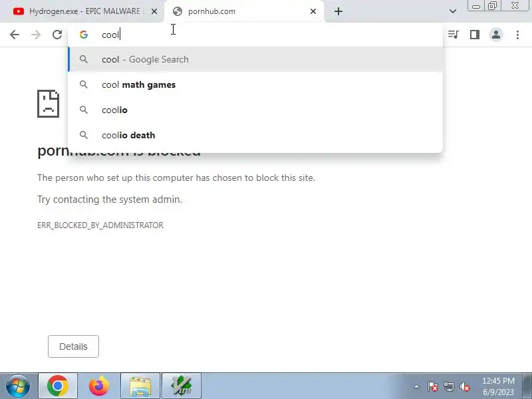Open a new tab with plus button

point(338,11)
